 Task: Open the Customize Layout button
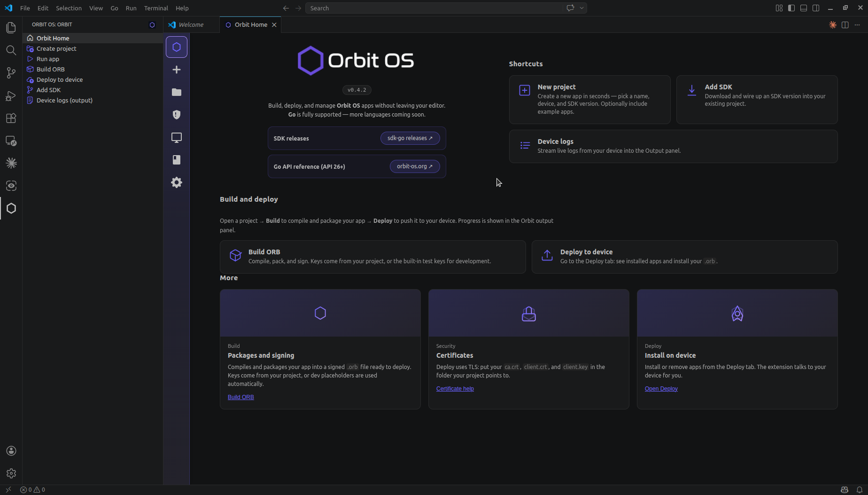pos(779,8)
